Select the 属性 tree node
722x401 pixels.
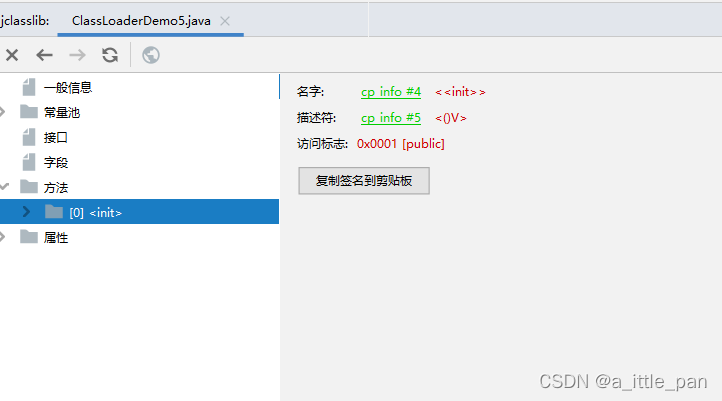(56, 238)
